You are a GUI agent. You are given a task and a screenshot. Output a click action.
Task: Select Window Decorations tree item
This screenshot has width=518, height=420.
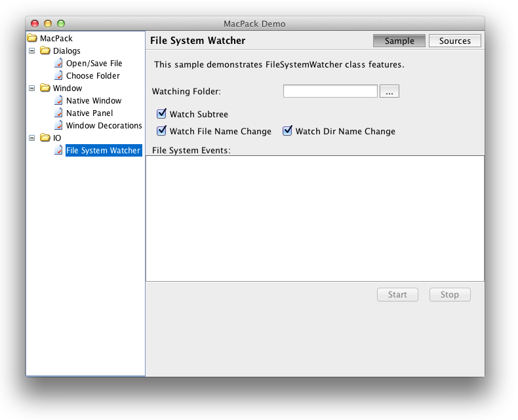(x=104, y=125)
